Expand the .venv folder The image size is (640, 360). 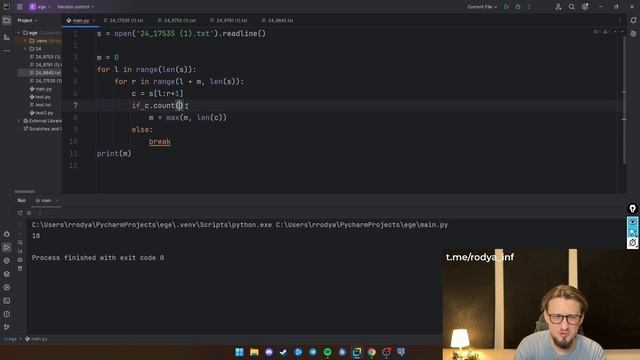click(x=25, y=41)
